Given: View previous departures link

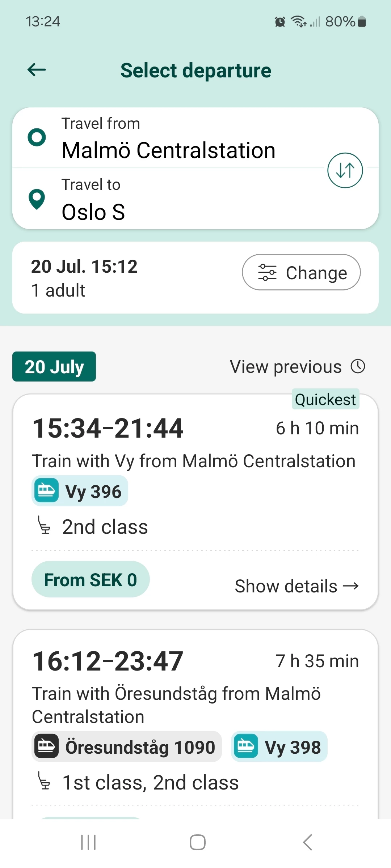Looking at the screenshot, I should pyautogui.click(x=286, y=367).
